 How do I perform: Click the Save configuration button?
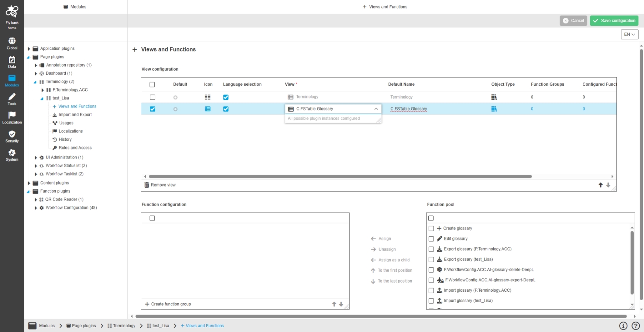pos(614,21)
